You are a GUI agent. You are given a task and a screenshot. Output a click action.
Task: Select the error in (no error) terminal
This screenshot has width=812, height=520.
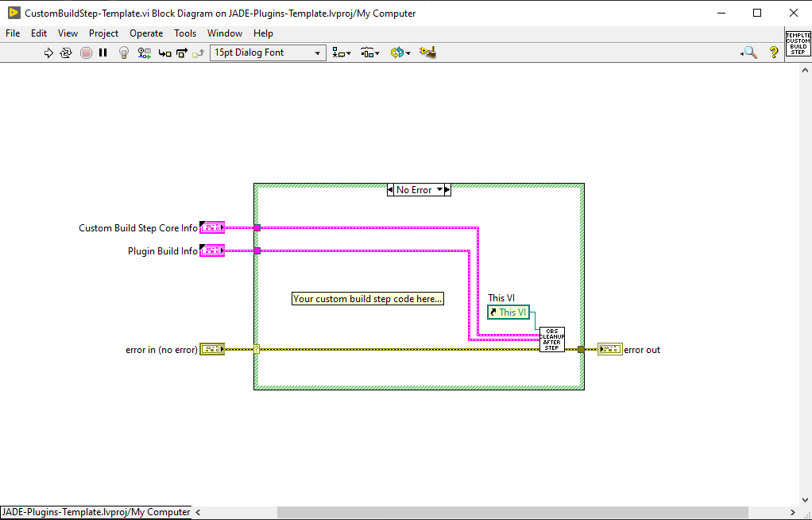211,348
